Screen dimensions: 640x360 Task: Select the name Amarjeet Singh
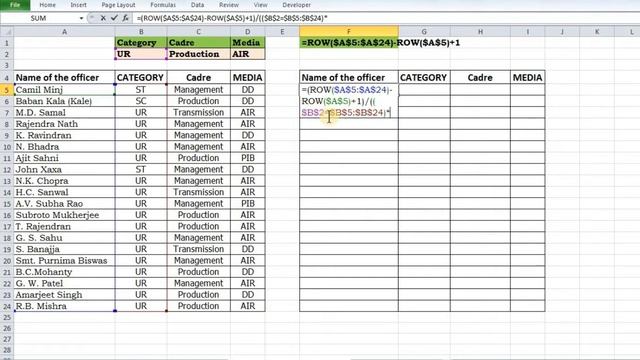click(x=49, y=295)
